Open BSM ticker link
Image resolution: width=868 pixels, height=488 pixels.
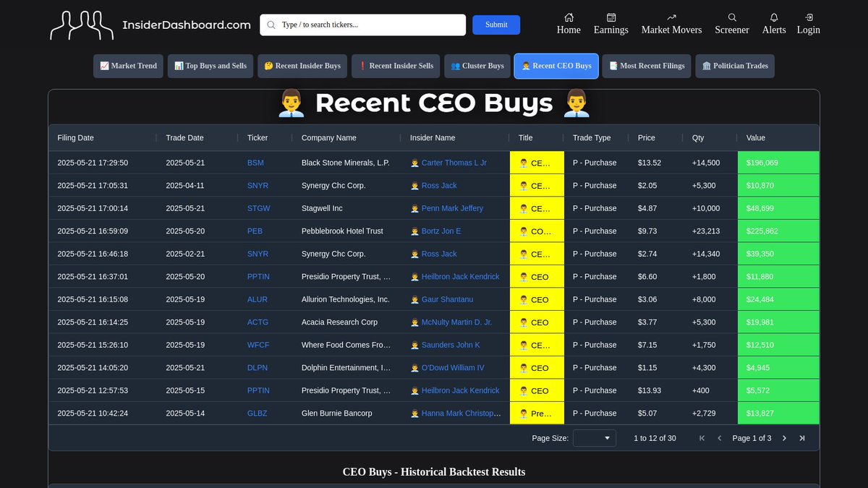coord(255,163)
